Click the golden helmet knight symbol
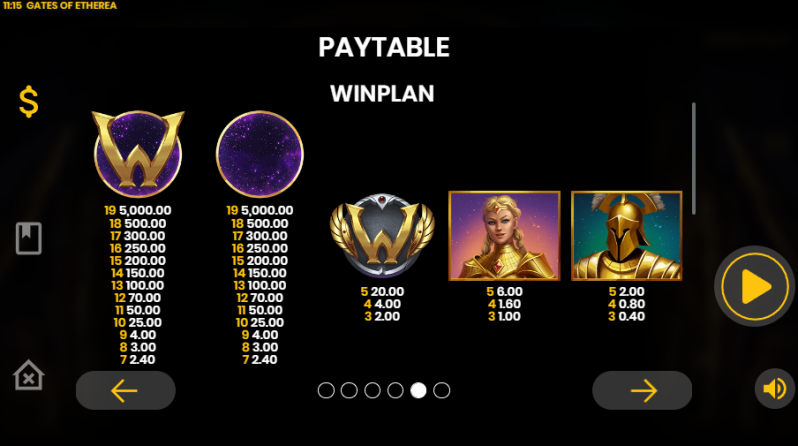 626,236
